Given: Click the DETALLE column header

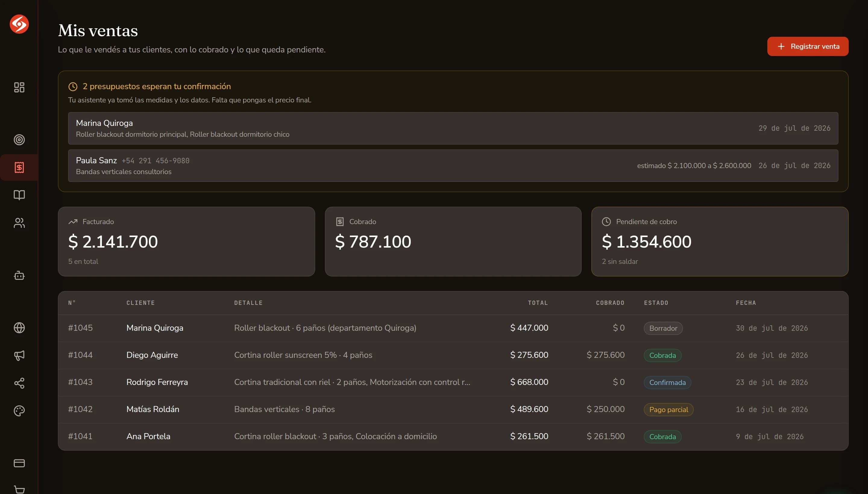Looking at the screenshot, I should [248, 303].
